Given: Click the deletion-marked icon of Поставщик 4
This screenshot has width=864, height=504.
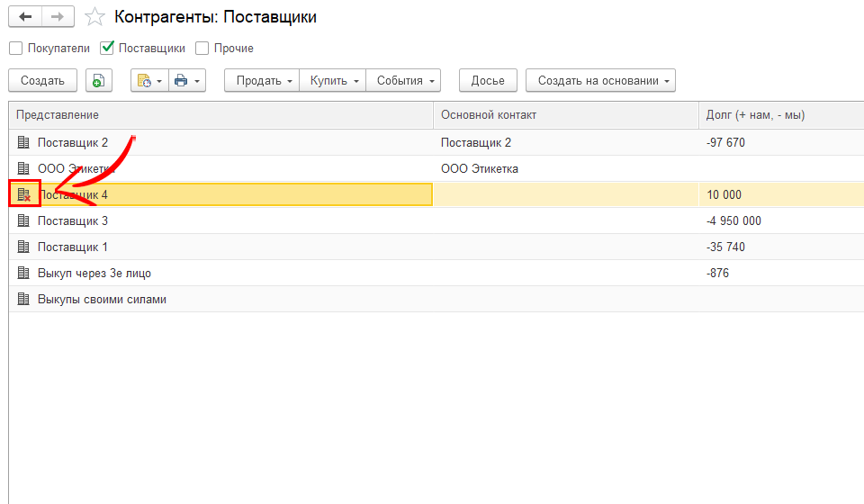Looking at the screenshot, I should pos(24,194).
